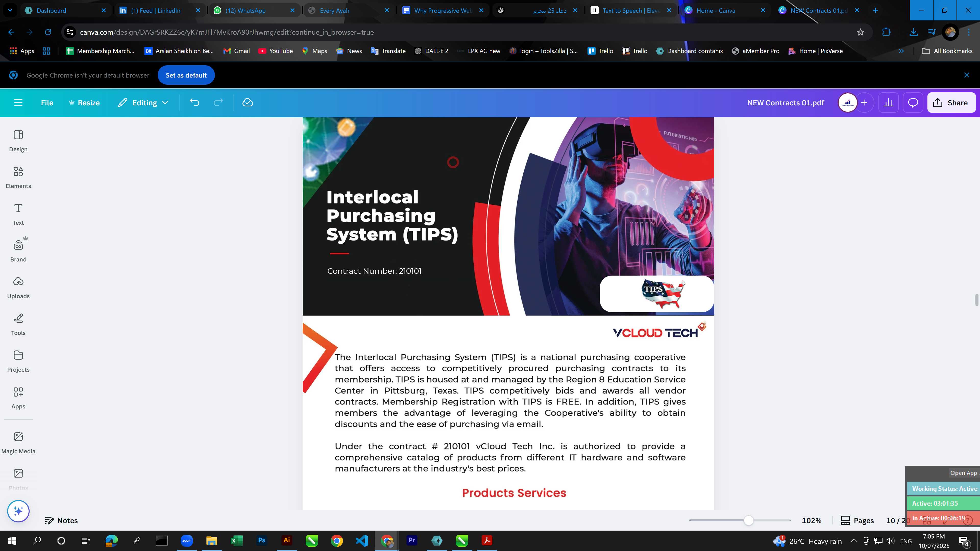
Task: Open the analytics insights chart icon
Action: point(889,103)
